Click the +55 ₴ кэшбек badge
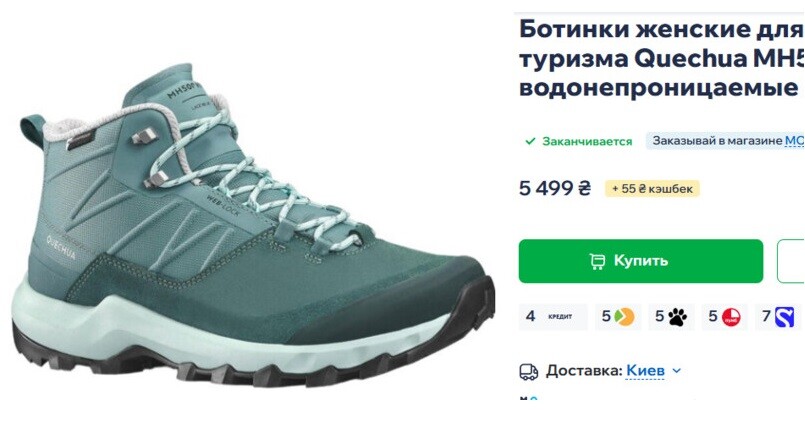The height and width of the screenshot is (421, 805). [652, 189]
